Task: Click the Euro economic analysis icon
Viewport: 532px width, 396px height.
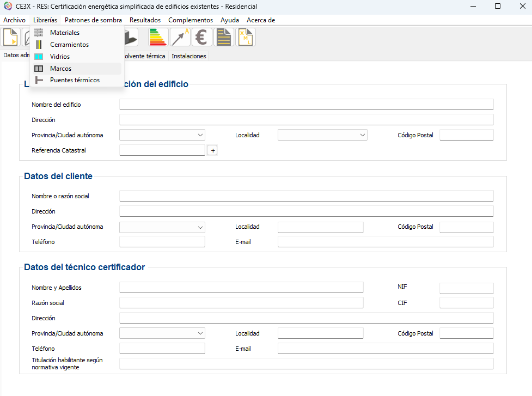Action: click(x=202, y=37)
